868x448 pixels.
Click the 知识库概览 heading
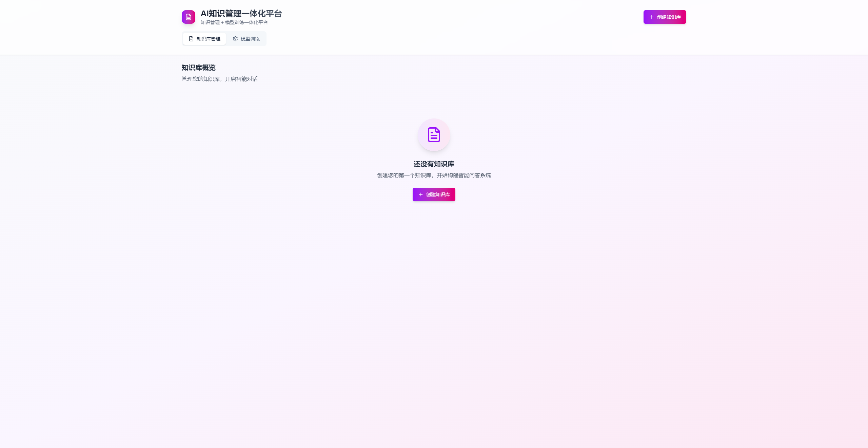(x=198, y=68)
